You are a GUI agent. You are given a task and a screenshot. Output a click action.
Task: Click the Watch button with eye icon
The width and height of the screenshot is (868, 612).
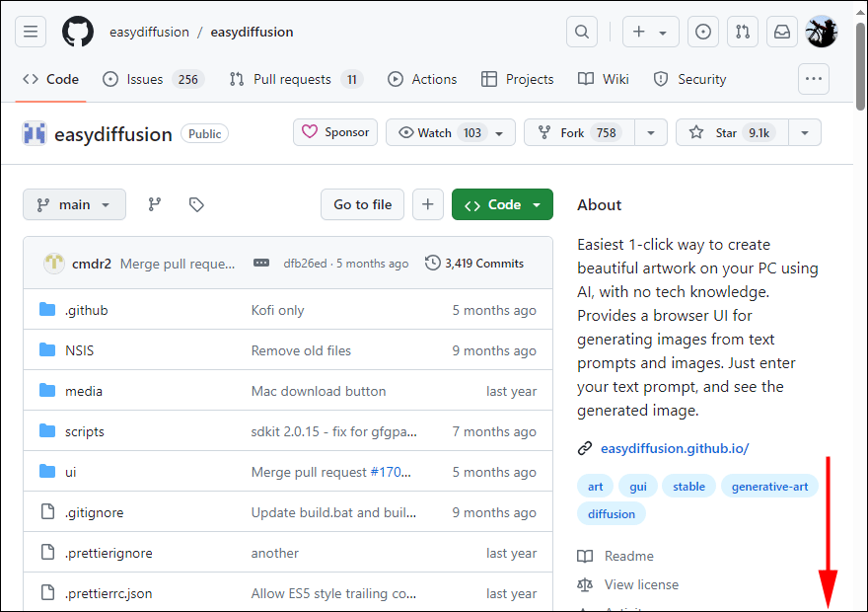451,132
